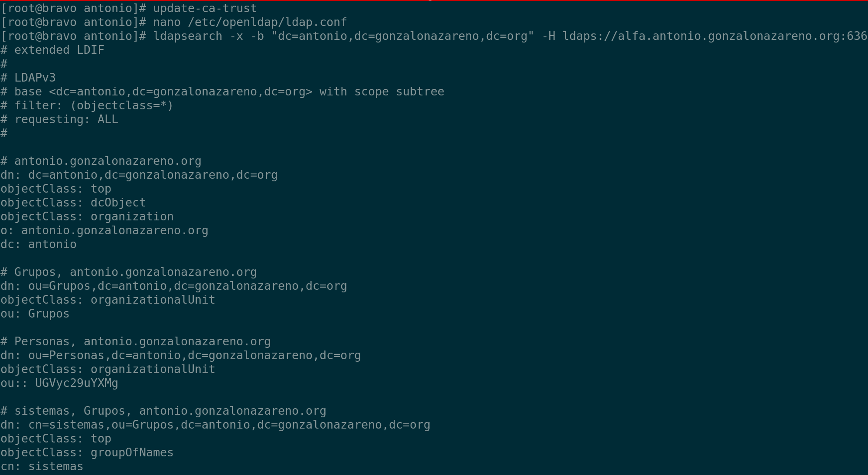Click the "cn: sistemas" attribute line
The width and height of the screenshot is (868, 475).
[42, 466]
